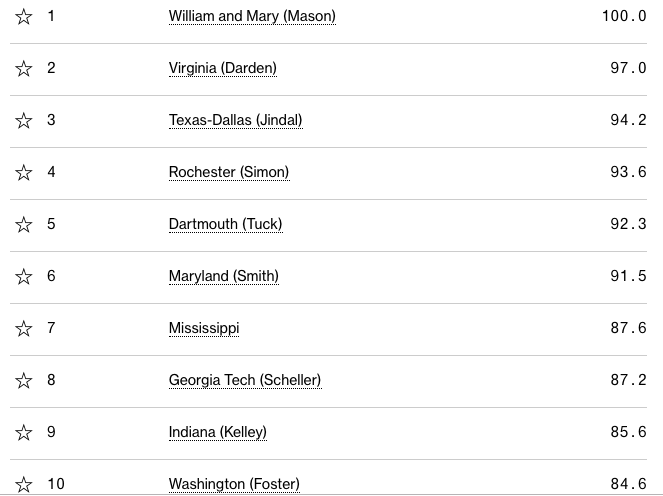The image size is (663, 496).
Task: Go to the Mississippi link
Action: pyautogui.click(x=204, y=328)
